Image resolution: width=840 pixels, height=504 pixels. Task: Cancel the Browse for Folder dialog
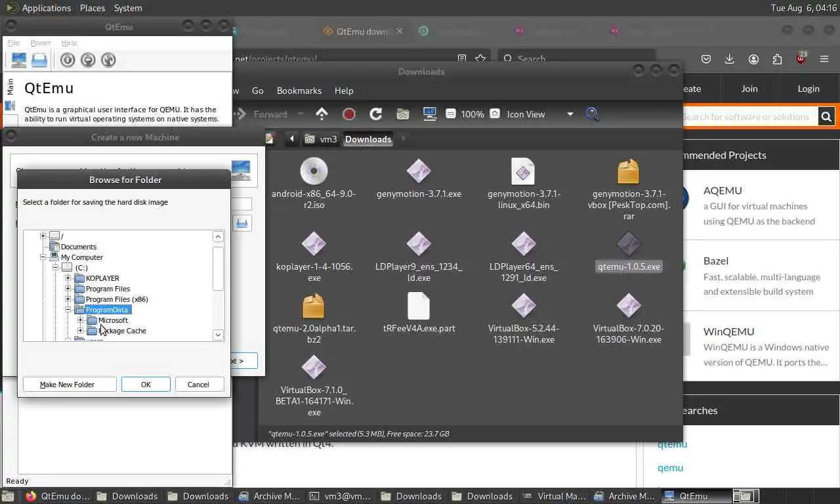198,385
